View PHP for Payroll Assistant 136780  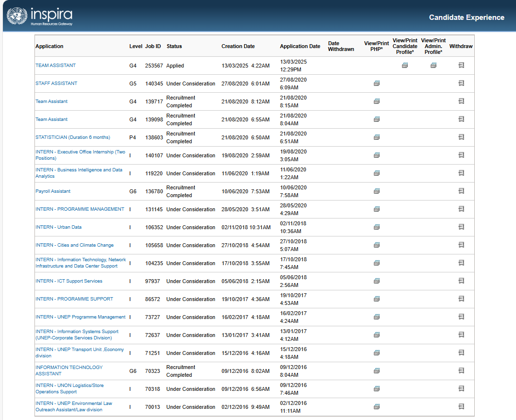point(377,191)
